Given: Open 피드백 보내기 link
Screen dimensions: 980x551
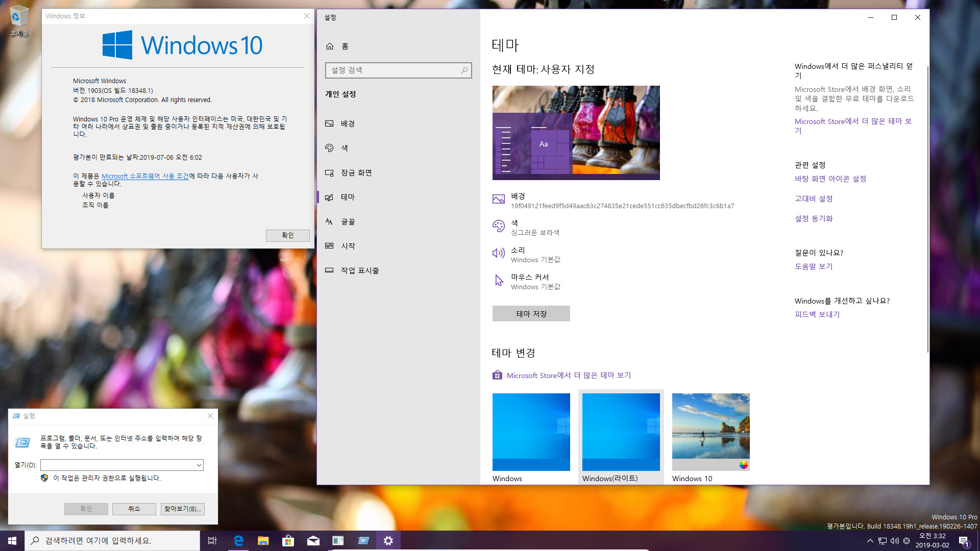Looking at the screenshot, I should [817, 315].
